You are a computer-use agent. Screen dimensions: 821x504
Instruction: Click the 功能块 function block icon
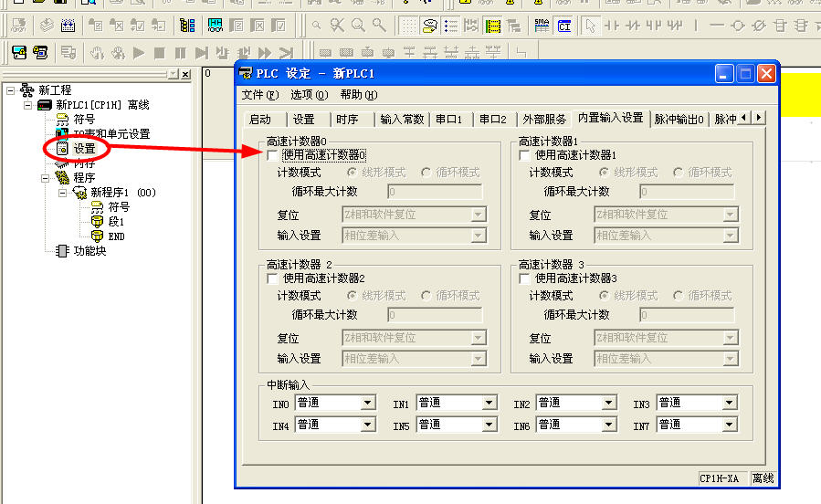click(62, 251)
